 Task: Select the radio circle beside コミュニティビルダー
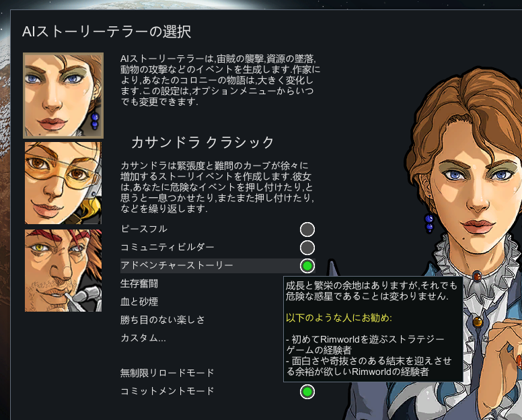click(307, 248)
